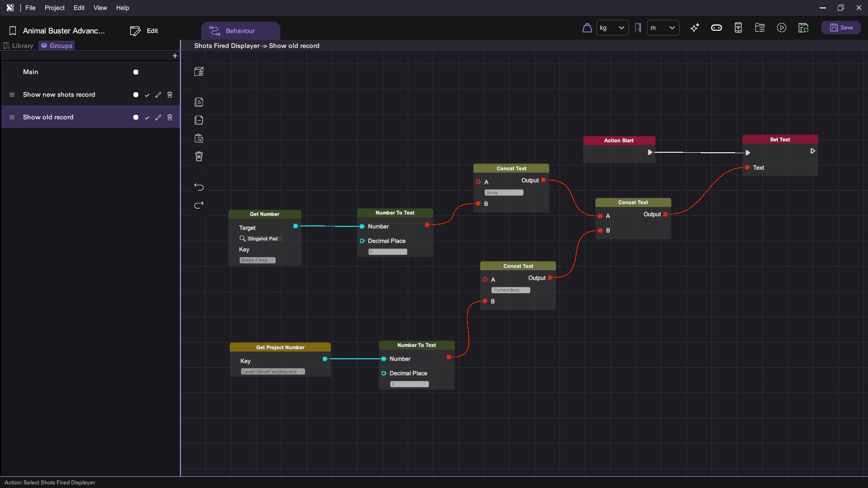Toggle checkmark on Show new shots record
The width and height of the screenshot is (868, 488).
pyautogui.click(x=147, y=95)
